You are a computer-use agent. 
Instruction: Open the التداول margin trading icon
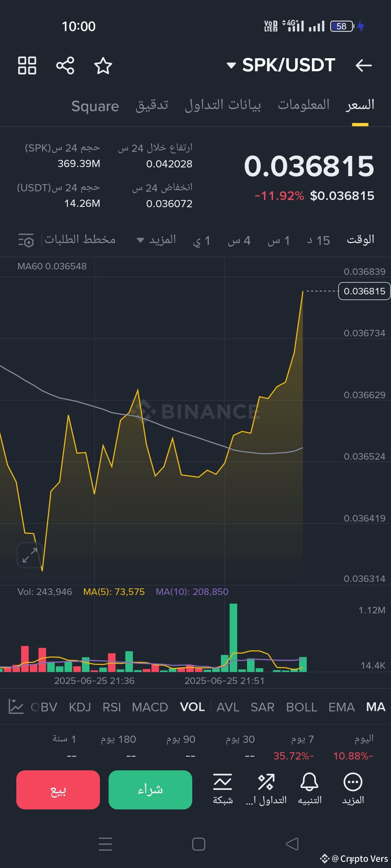266,788
